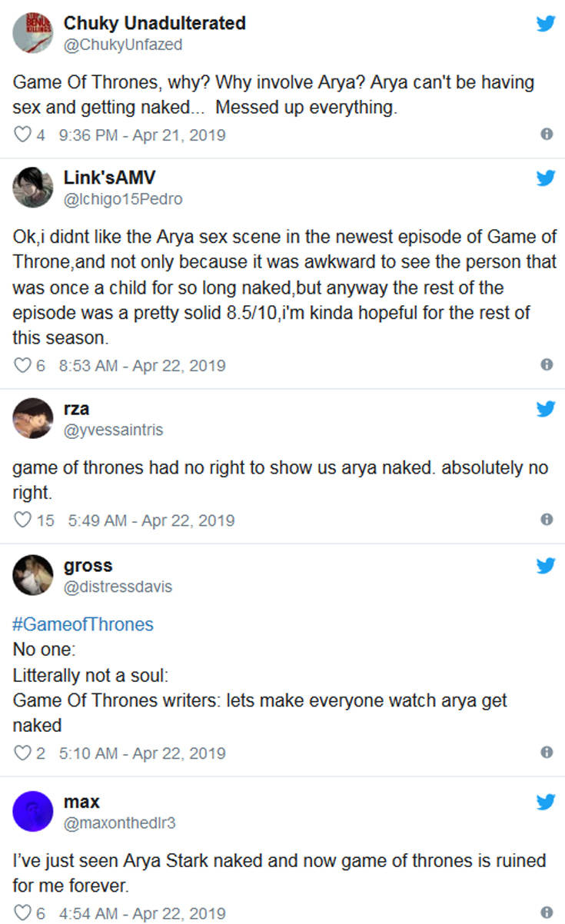Like the tweet by max
This screenshot has height=924, width=565.
tap(22, 913)
